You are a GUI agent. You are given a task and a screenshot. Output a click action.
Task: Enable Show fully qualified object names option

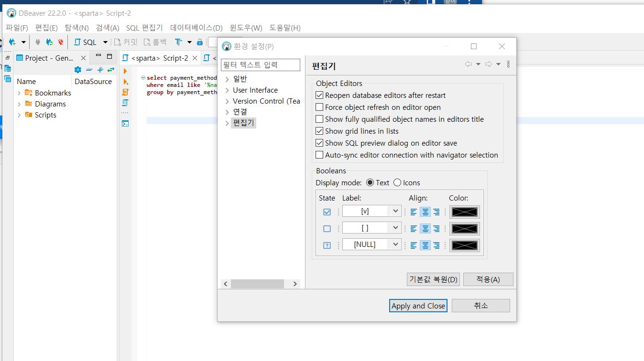tap(320, 119)
